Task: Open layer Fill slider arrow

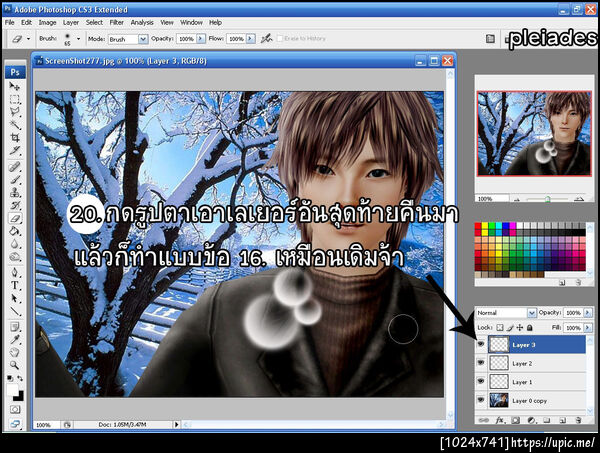Action: point(588,328)
